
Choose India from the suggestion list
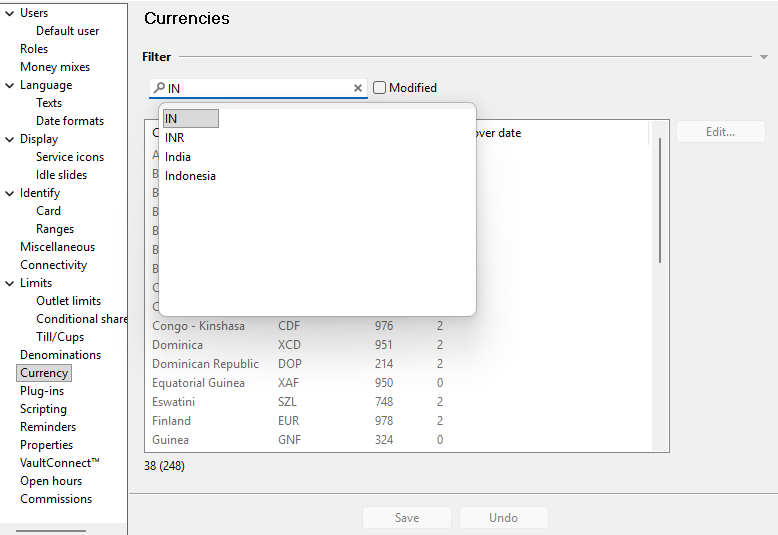click(178, 157)
